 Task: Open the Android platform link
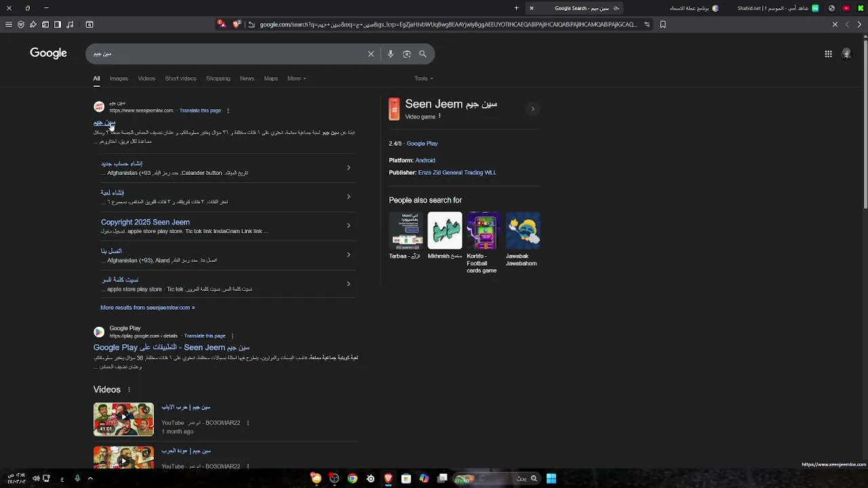pyautogui.click(x=425, y=161)
